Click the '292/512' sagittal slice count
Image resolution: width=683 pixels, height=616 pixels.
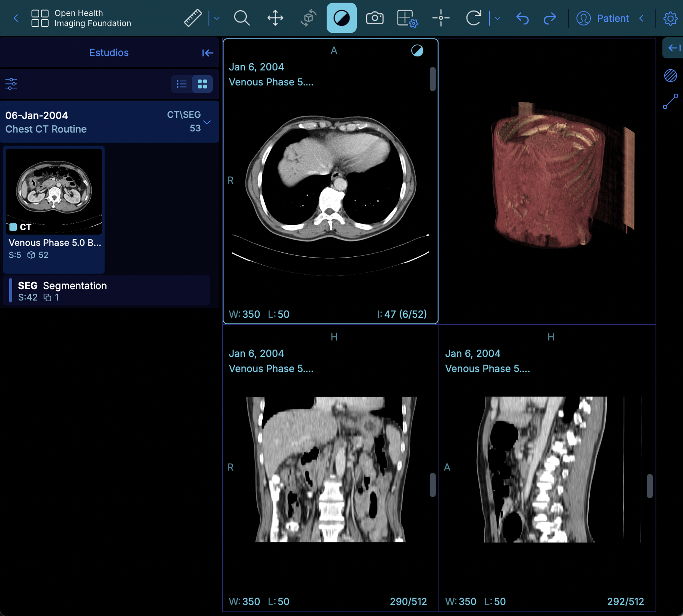point(625,601)
